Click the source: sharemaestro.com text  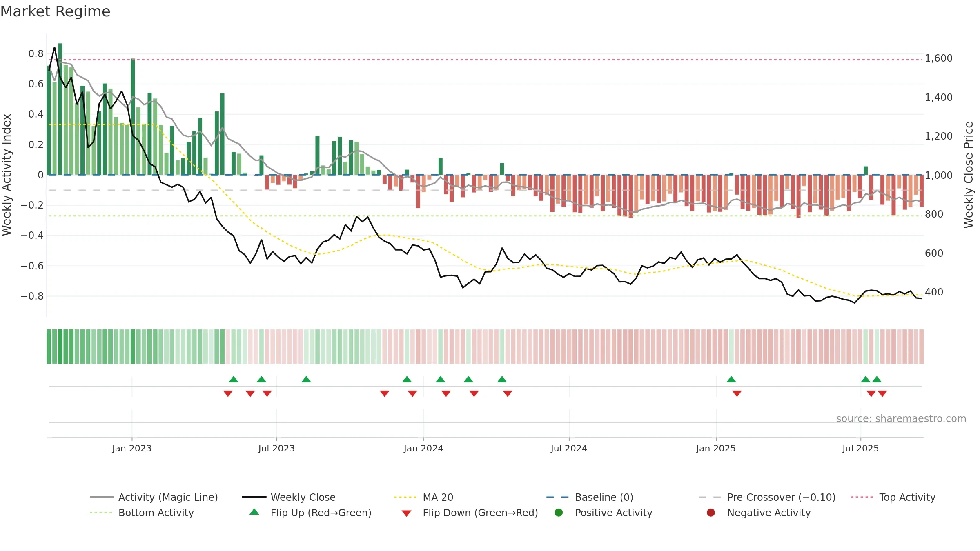point(901,418)
